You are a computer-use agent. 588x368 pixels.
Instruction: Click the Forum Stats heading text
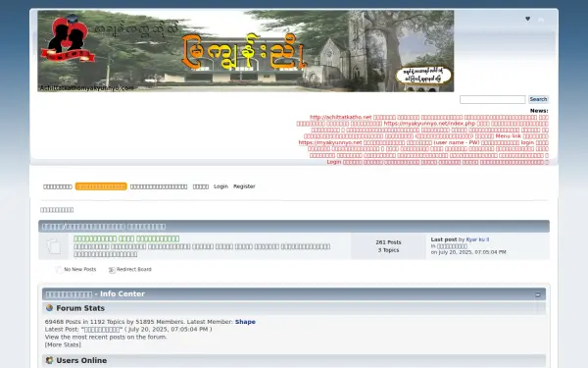pyautogui.click(x=80, y=308)
